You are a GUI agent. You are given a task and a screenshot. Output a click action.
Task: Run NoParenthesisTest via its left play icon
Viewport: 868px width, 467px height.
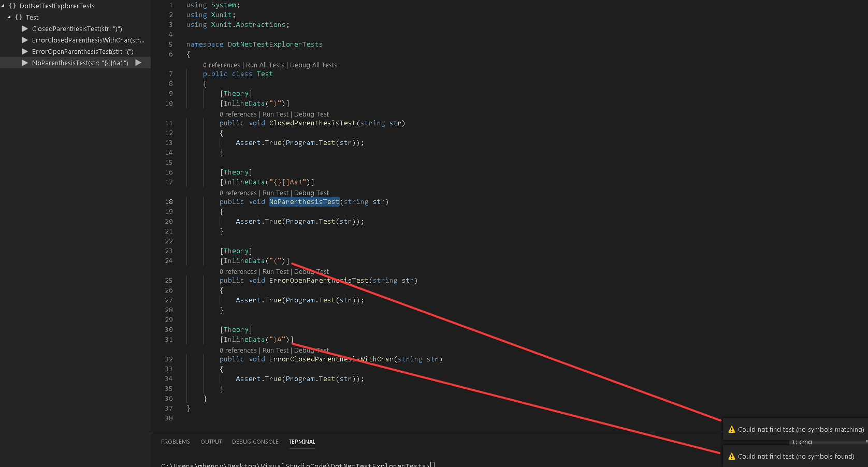[x=25, y=62]
